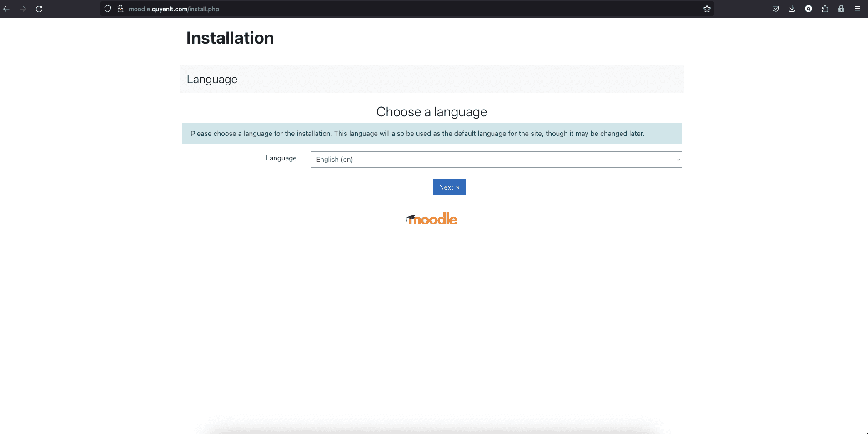Open the extensions puzzle-piece menu
The width and height of the screenshot is (868, 434).
click(825, 9)
